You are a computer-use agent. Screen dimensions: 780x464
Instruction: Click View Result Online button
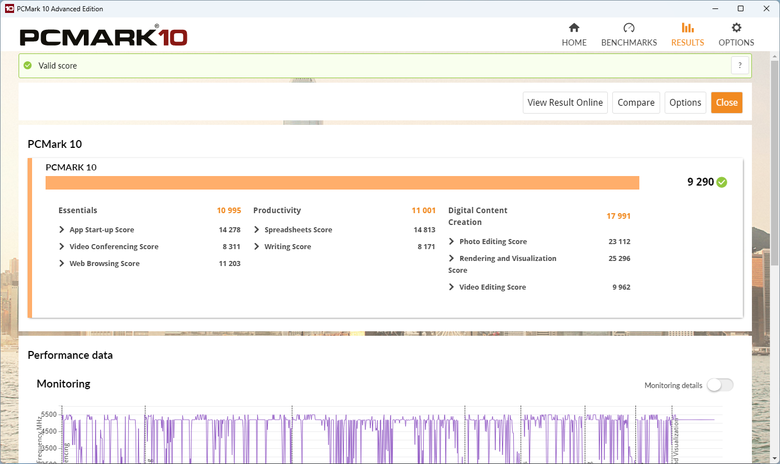pyautogui.click(x=565, y=102)
